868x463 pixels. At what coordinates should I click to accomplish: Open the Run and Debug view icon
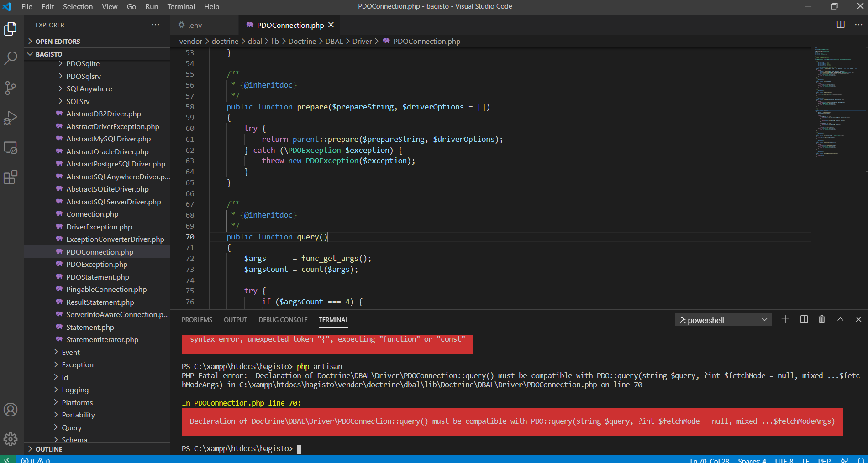coord(11,118)
